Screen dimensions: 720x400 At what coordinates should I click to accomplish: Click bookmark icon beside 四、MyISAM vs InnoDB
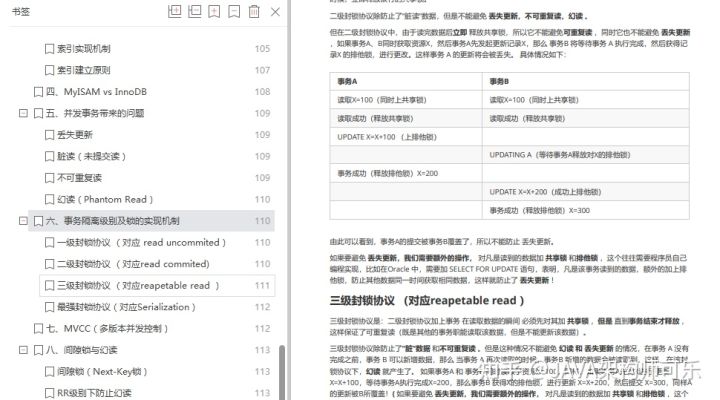click(39, 92)
